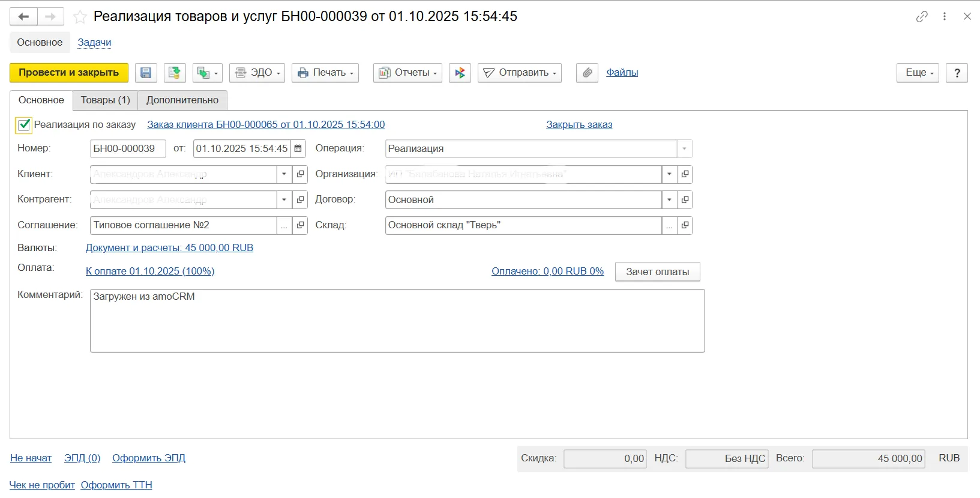Viewport: 980px width, 498px height.
Task: Follow the Закрыть заказ link
Action: pos(579,125)
